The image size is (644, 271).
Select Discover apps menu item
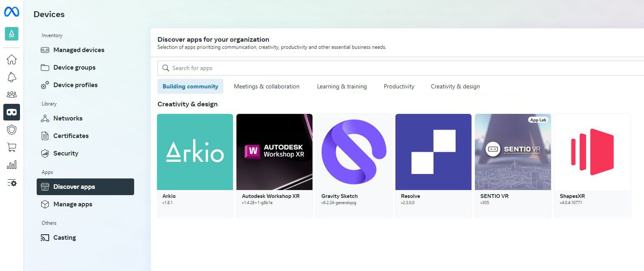[x=85, y=187]
